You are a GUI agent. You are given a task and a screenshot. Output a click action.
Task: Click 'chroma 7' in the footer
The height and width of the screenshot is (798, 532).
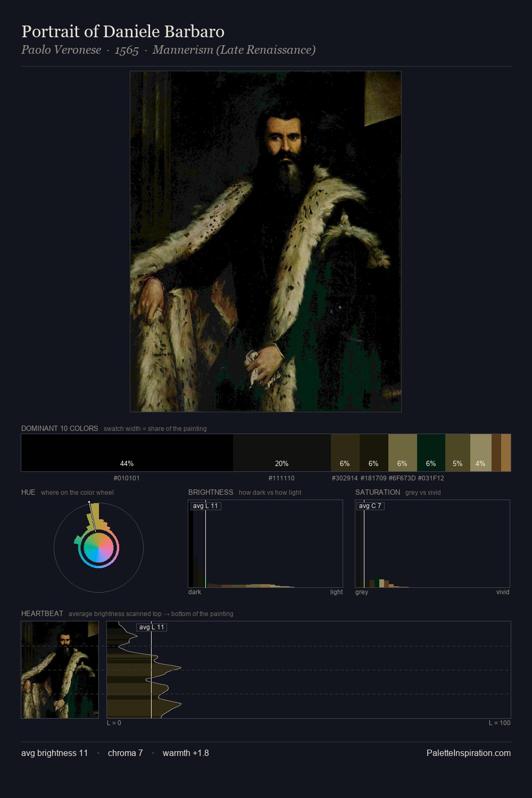126,753
